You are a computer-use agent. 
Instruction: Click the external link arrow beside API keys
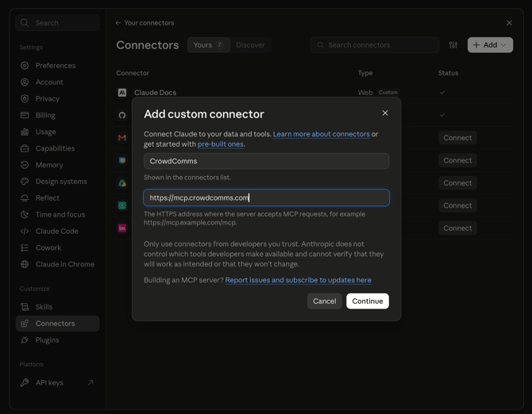pyautogui.click(x=91, y=382)
